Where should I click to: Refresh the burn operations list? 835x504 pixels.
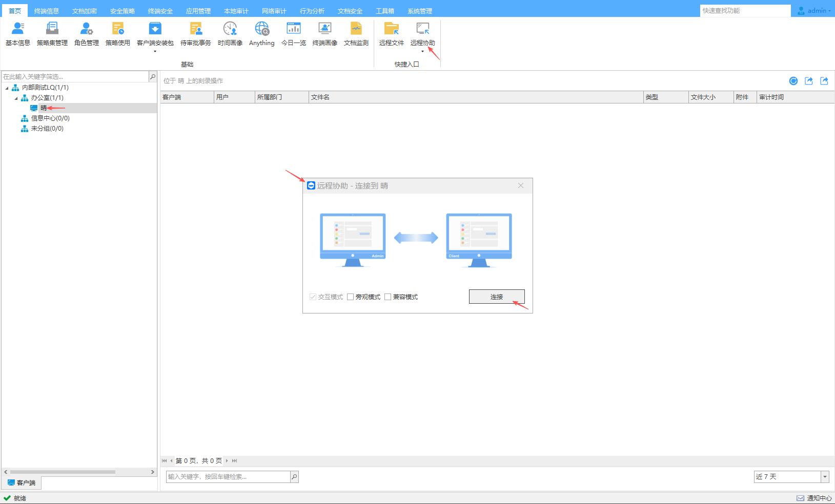pyautogui.click(x=793, y=81)
